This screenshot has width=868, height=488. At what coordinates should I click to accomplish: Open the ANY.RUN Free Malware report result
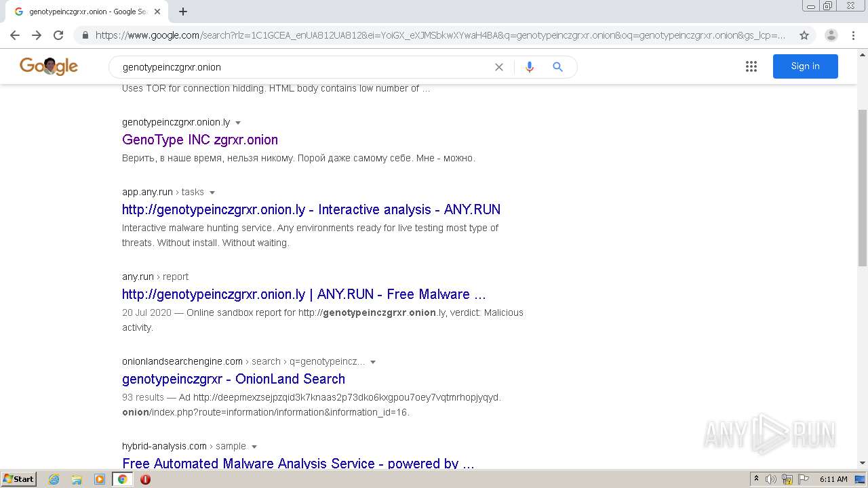304,294
